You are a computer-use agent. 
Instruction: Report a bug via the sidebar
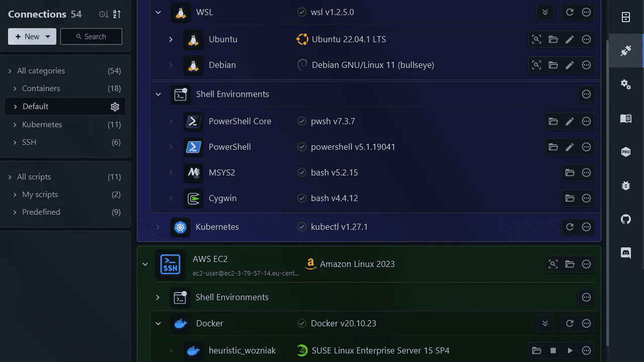pyautogui.click(x=625, y=186)
